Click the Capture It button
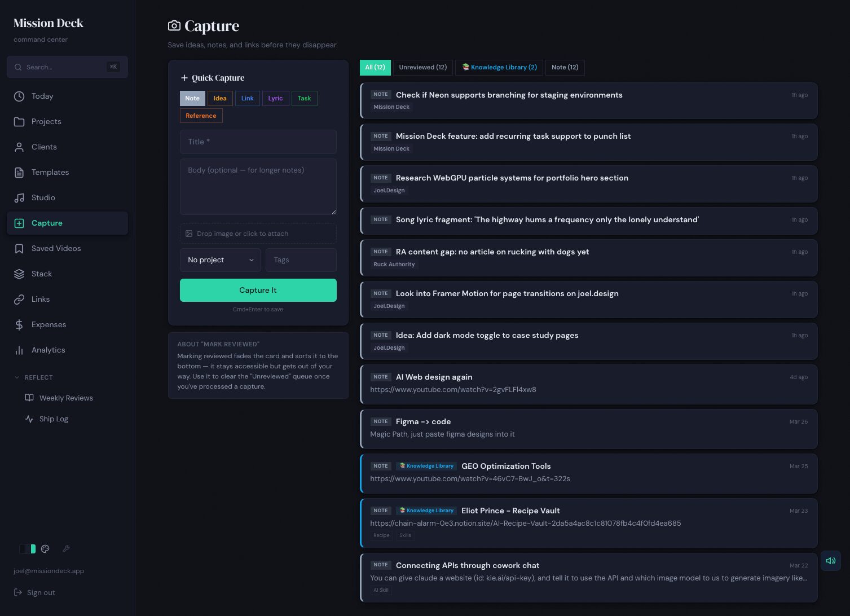Viewport: 850px width, 616px height. point(258,291)
